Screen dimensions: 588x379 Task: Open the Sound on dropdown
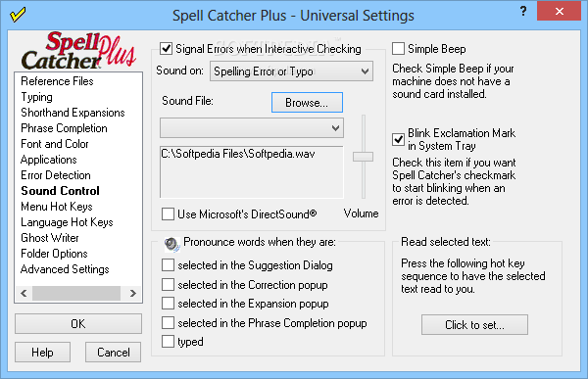pos(291,71)
